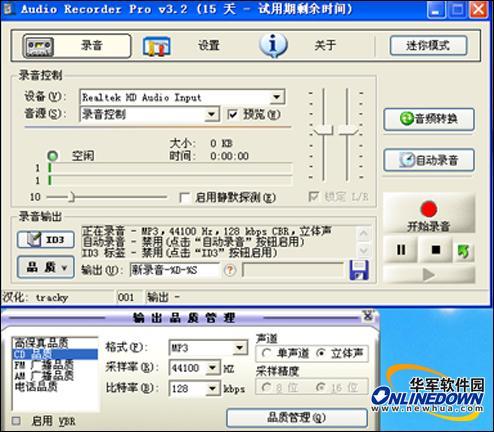Click the Audio Convert button
Image resolution: width=494 pixels, height=432 pixels.
click(x=429, y=119)
